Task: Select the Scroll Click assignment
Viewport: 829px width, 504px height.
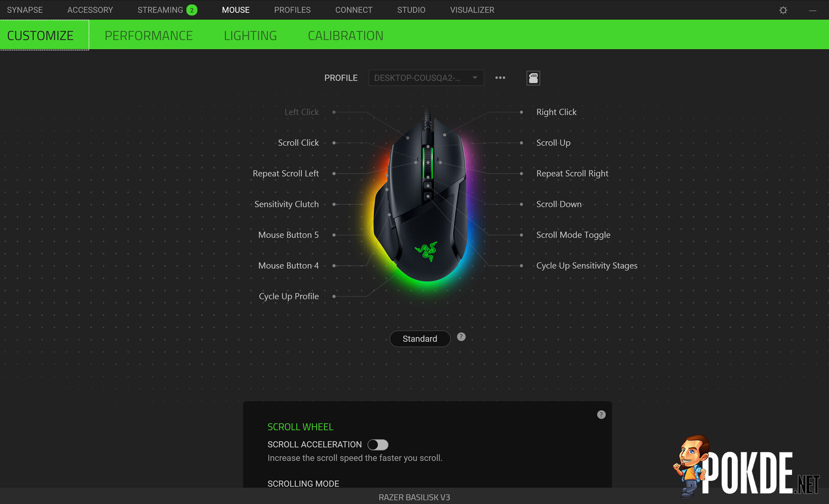Action: pos(298,143)
